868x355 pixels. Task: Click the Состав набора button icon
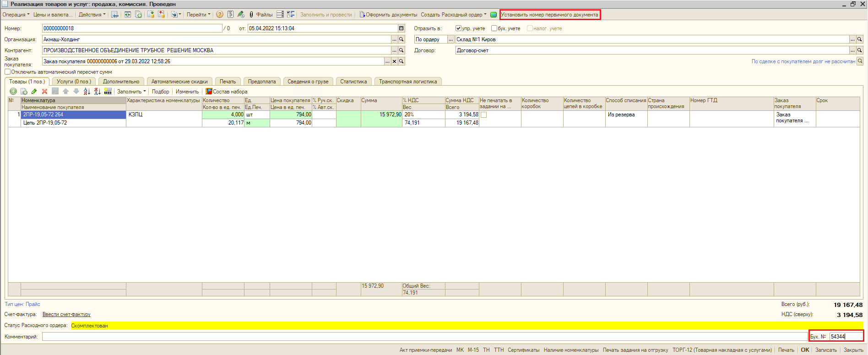pyautogui.click(x=209, y=92)
